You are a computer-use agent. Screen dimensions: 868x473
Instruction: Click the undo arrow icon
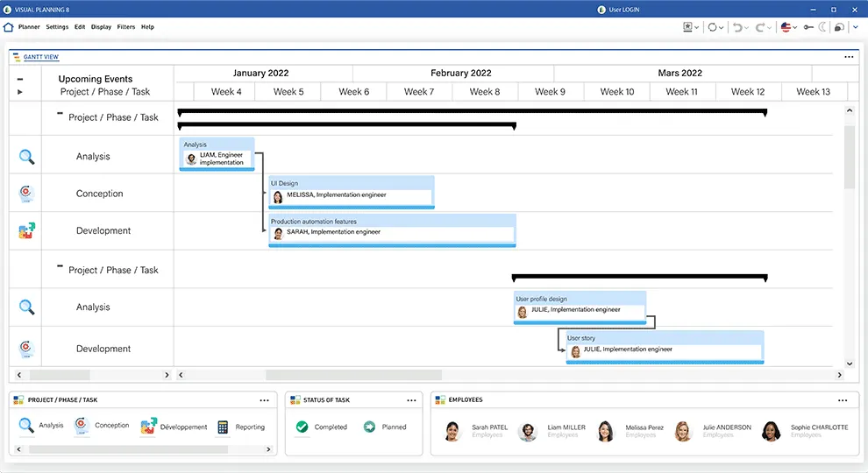coord(740,27)
